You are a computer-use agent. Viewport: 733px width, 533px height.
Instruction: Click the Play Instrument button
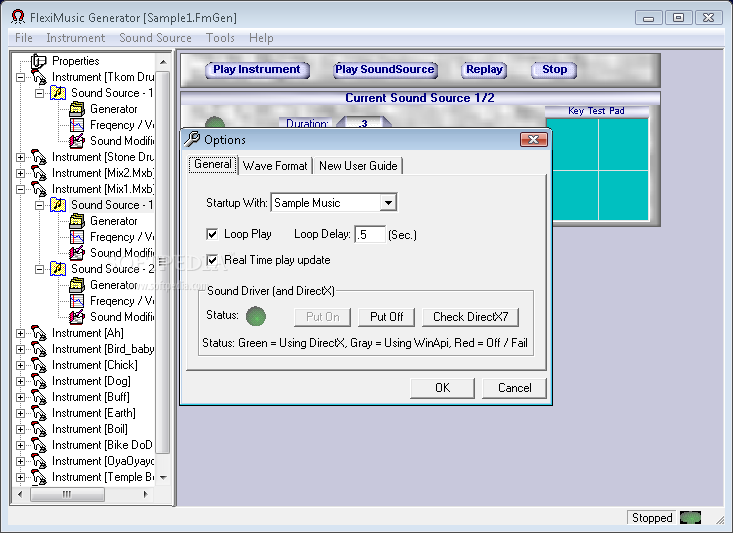click(x=257, y=70)
